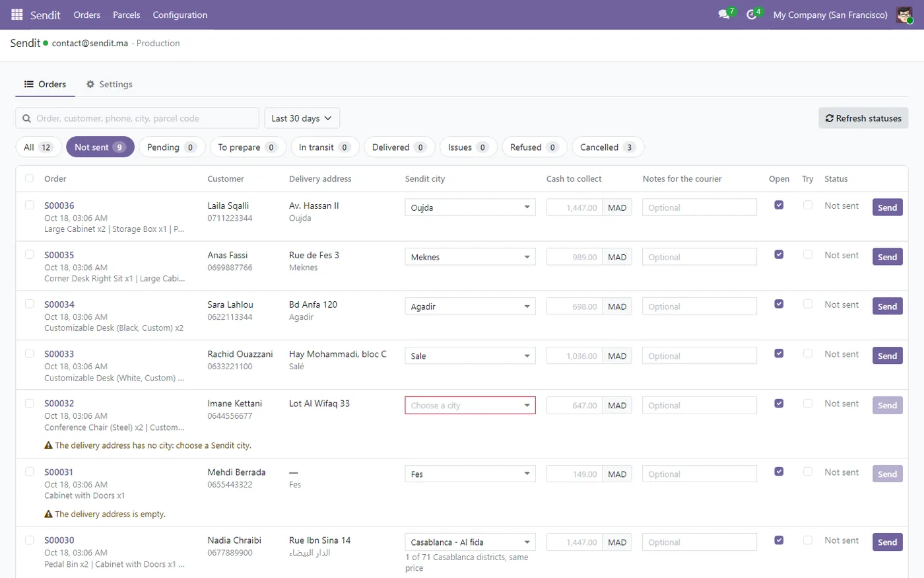Screen dimensions: 924x578
Task: Select the row checkbox for order S00036
Action: 29,205
